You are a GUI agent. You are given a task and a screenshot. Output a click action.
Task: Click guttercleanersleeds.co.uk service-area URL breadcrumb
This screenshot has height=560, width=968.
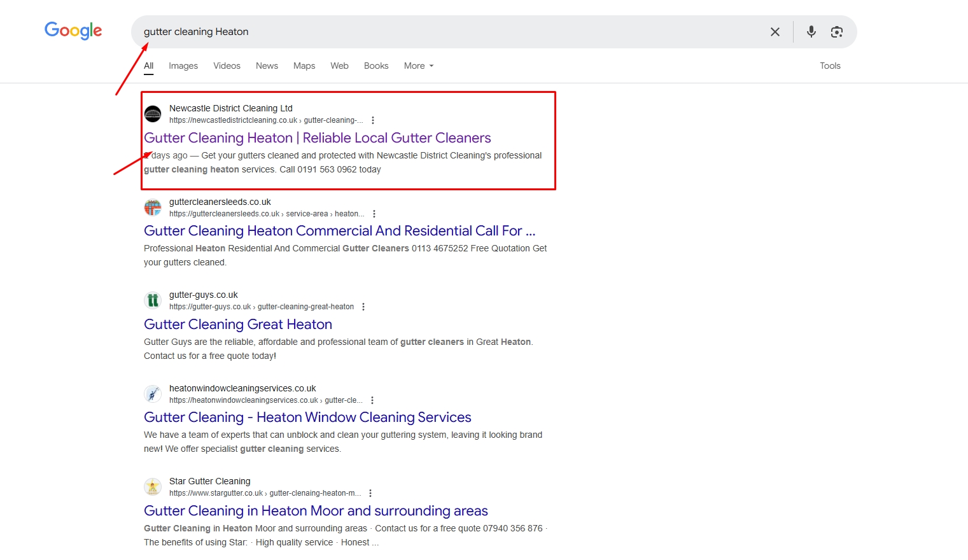(x=267, y=214)
